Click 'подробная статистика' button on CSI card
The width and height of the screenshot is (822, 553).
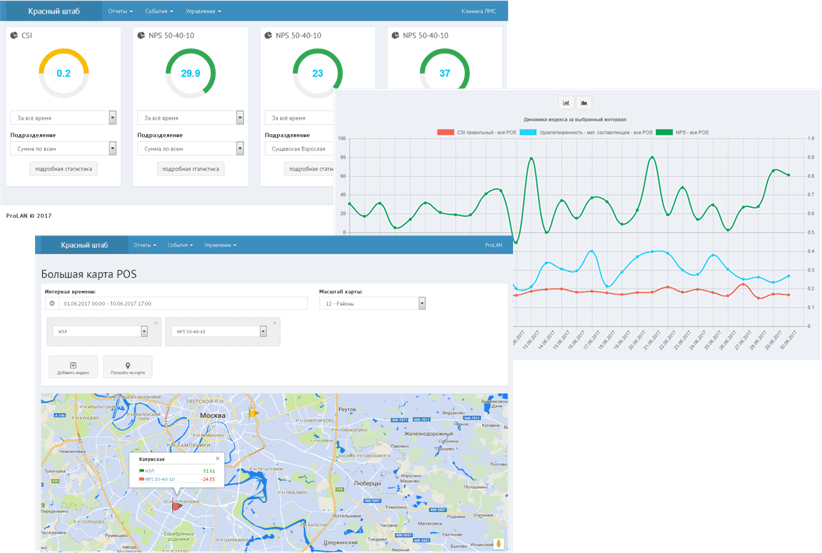tap(64, 169)
